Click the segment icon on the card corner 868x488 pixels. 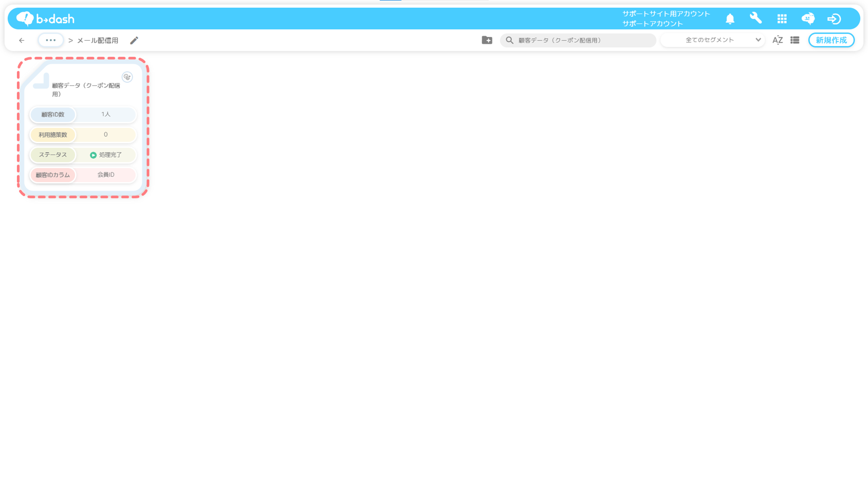pyautogui.click(x=127, y=77)
